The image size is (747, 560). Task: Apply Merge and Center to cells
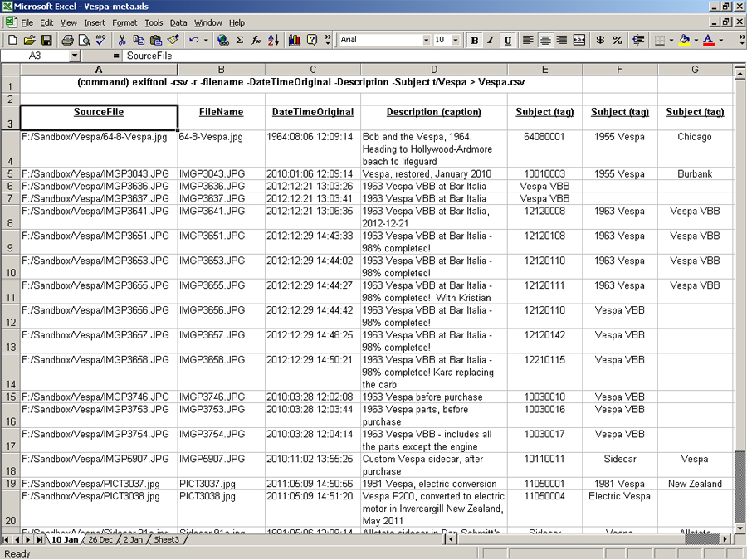tap(579, 40)
